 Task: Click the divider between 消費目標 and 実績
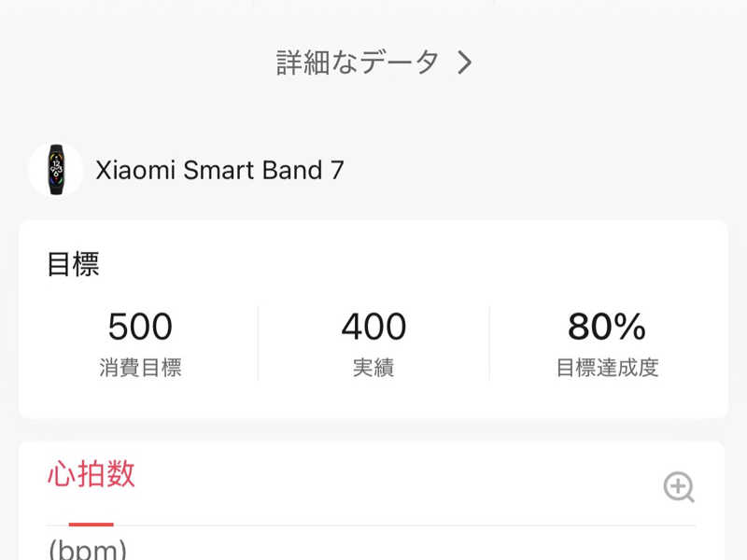click(x=258, y=343)
